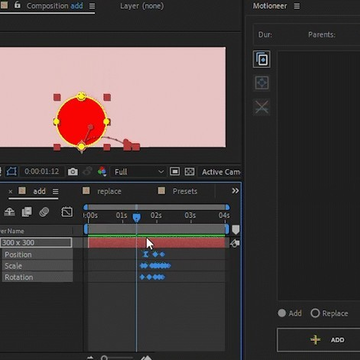Click the time navigator end handle
360x360 pixels.
coord(227,207)
